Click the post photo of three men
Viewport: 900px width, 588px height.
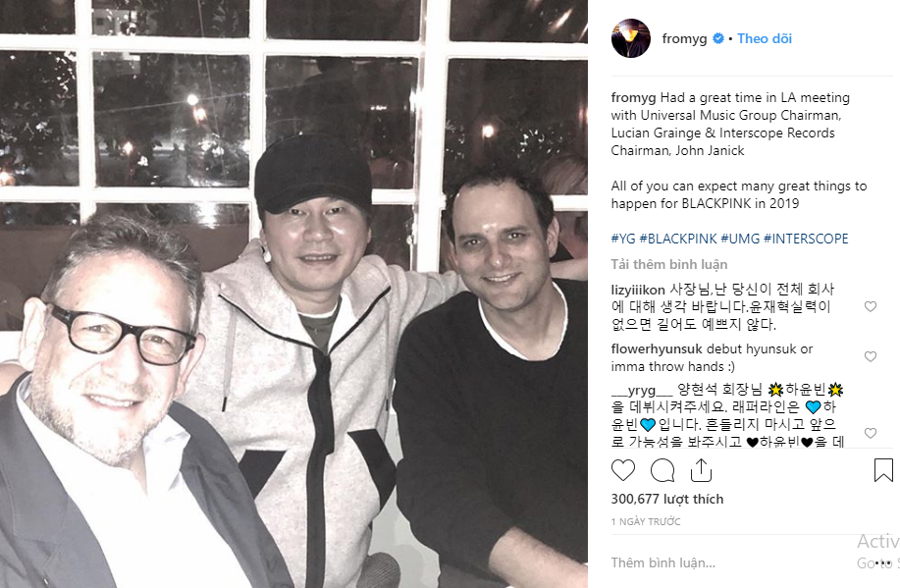(x=293, y=294)
